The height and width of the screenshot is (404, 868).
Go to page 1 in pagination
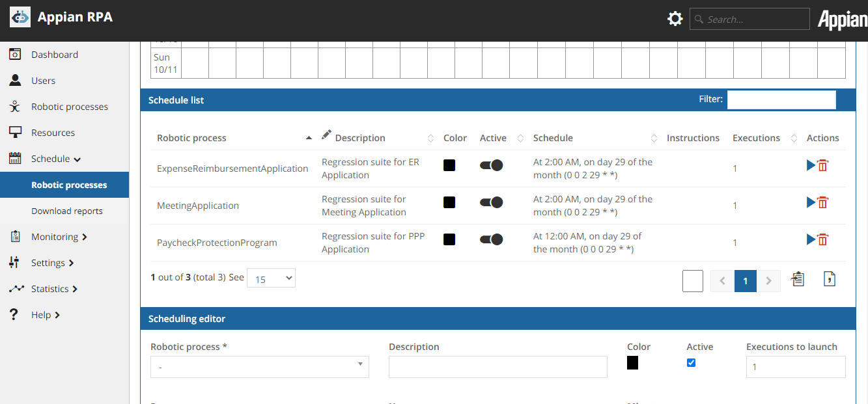point(746,281)
